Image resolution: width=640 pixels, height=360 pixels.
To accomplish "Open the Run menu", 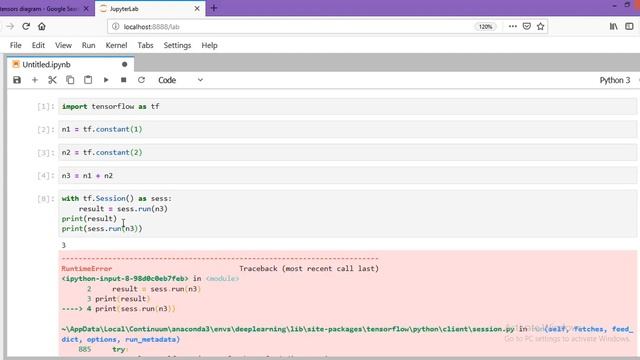I will (88, 45).
